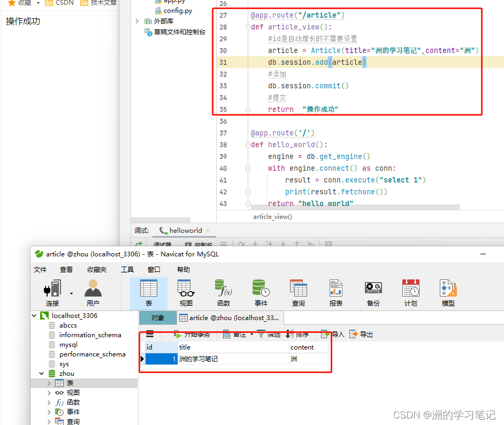Select the content cell 洲

(x=309, y=359)
